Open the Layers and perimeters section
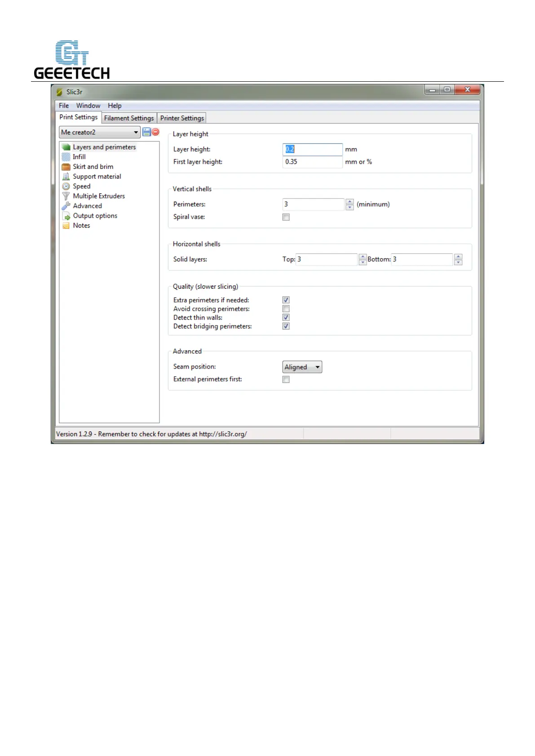Screen dimensions: 535x756 coord(104,147)
